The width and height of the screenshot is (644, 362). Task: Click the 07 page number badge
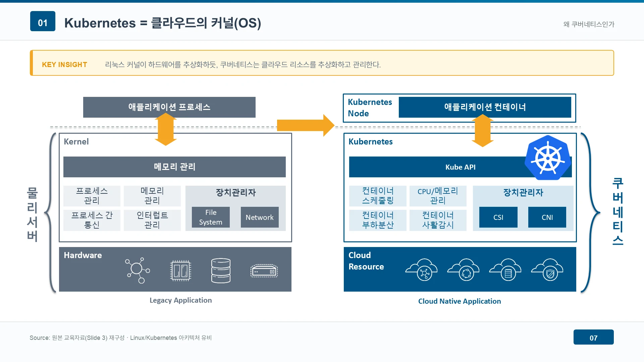click(x=593, y=337)
